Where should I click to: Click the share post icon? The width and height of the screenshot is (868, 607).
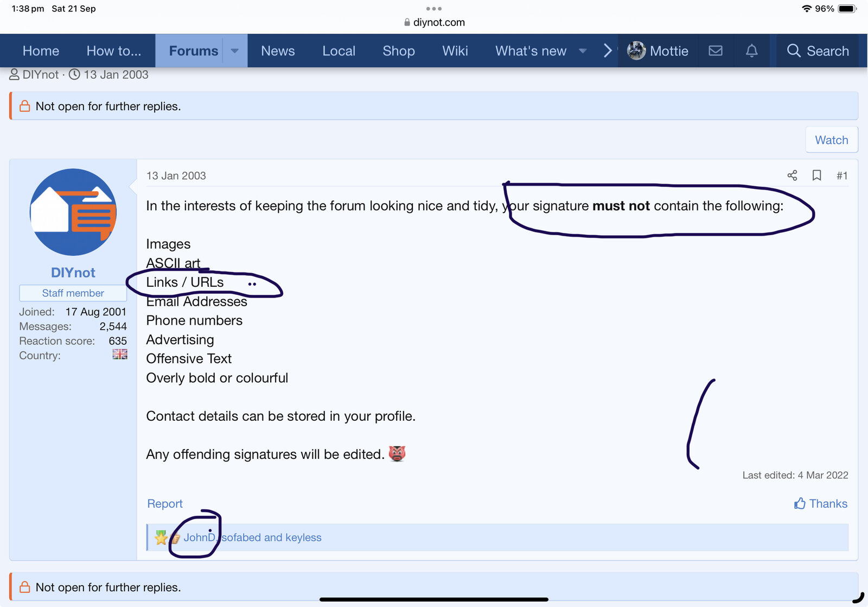(792, 175)
